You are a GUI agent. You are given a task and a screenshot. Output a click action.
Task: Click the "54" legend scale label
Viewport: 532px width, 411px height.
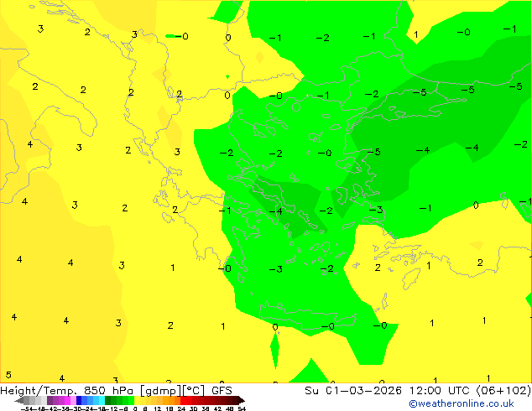coord(242,408)
